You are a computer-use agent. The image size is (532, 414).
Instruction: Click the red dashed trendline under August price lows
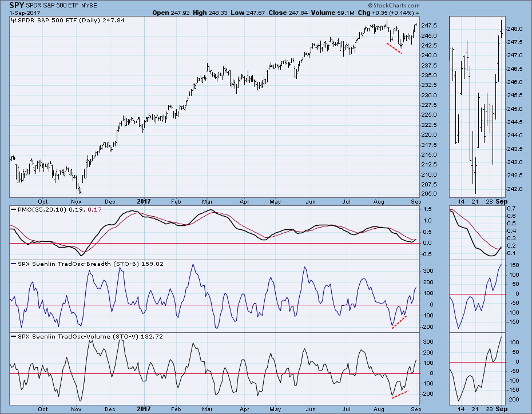pos(394,48)
